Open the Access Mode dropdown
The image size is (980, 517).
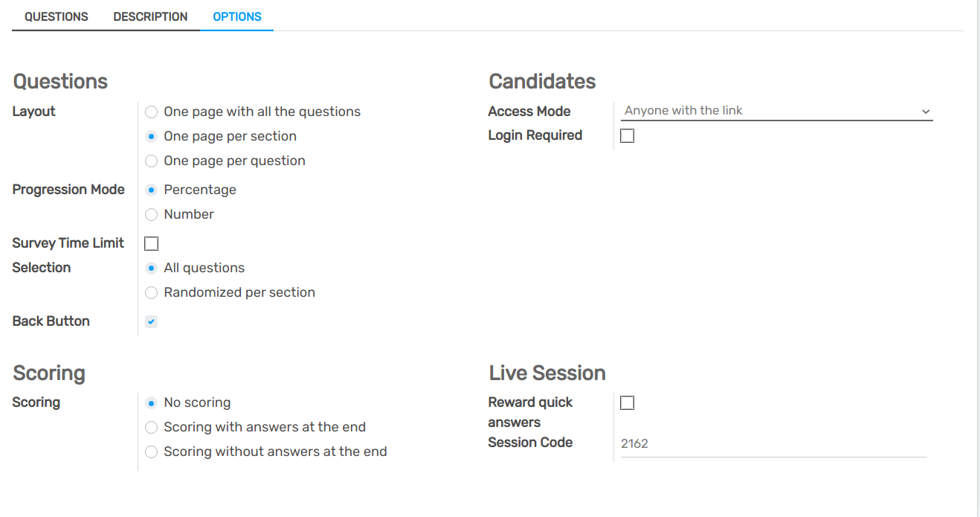777,110
